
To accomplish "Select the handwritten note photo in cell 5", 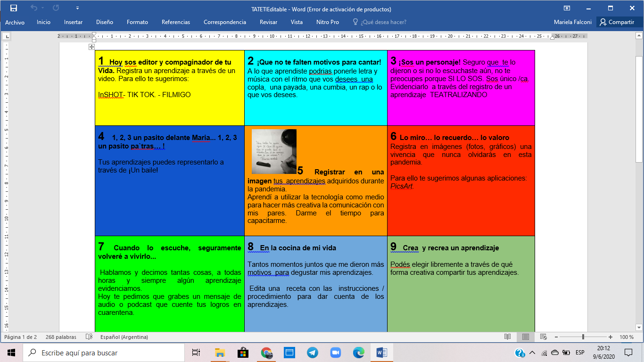I will point(274,151).
